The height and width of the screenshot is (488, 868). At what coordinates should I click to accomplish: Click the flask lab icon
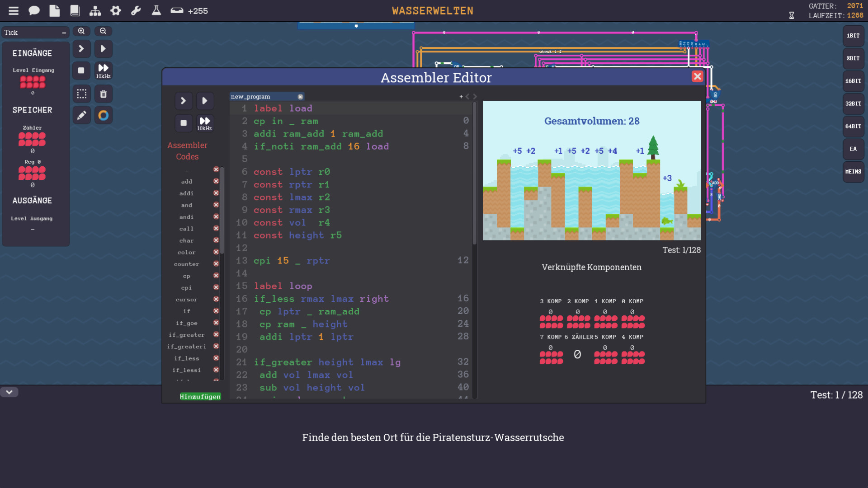tap(156, 11)
